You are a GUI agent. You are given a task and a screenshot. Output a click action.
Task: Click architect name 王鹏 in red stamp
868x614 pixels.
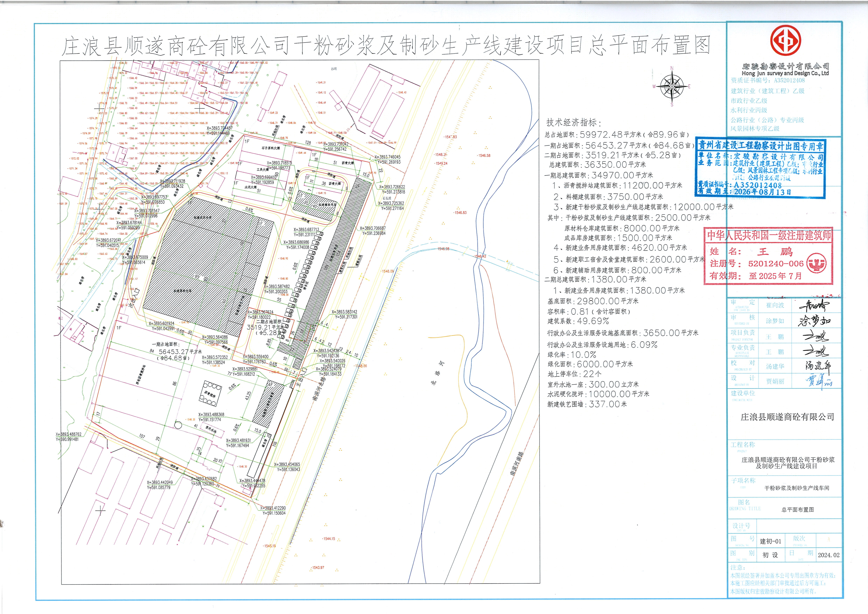coord(775,252)
